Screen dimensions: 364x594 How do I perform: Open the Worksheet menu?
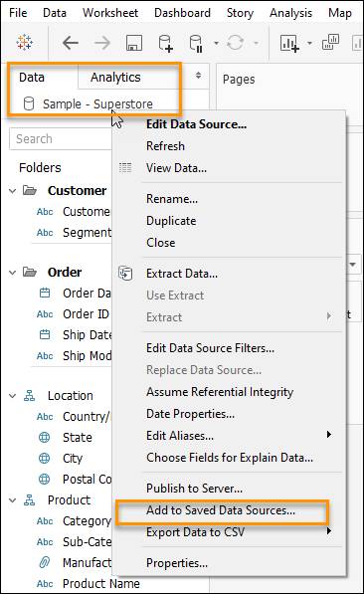pos(110,13)
